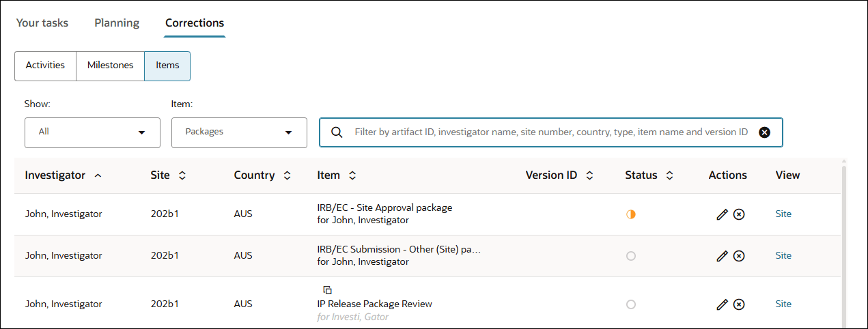Screen dimensions: 868x329
Task: Click 'IRB/EC - Site Approval package' item text
Action: coord(384,208)
